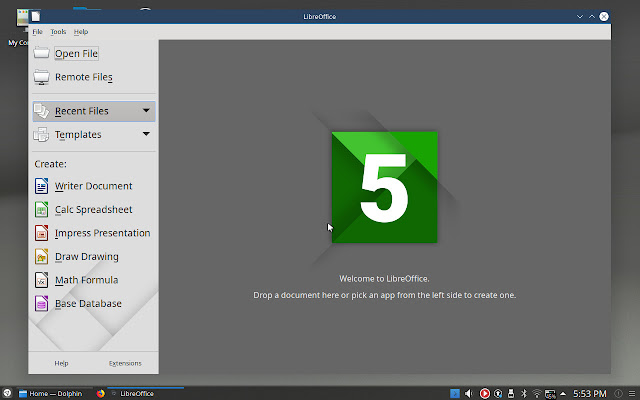Screen dimensions: 640x400
Task: Click the Recent Files stacked documents icon
Action: coord(41,111)
